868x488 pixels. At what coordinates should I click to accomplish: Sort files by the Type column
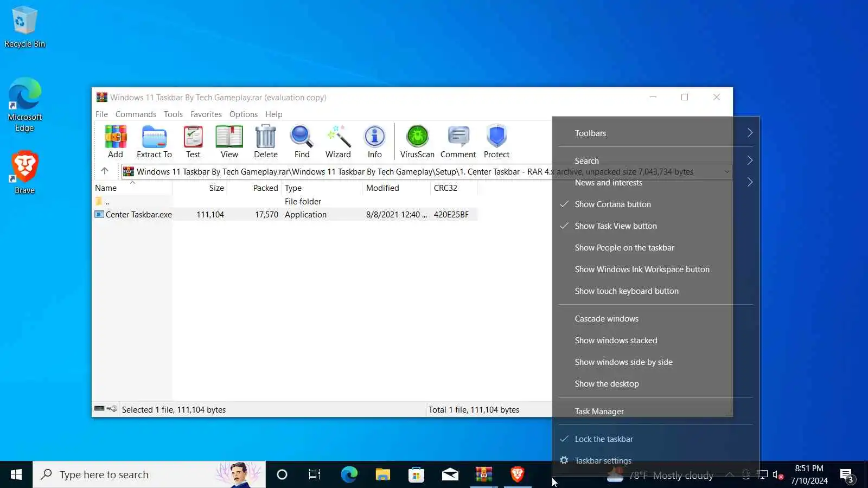coord(322,188)
